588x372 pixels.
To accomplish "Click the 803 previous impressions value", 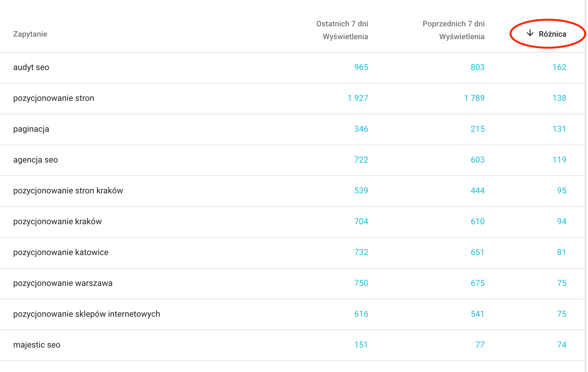I will pyautogui.click(x=478, y=67).
